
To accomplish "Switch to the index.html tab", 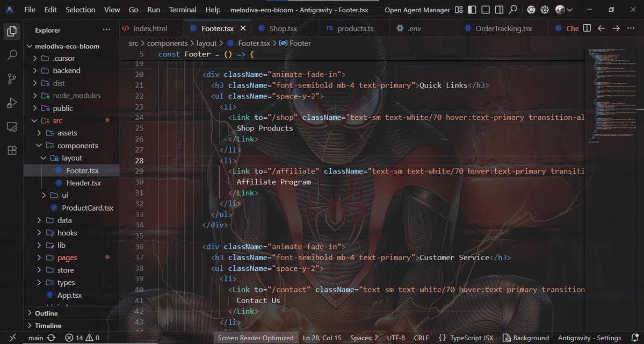I will point(150,28).
